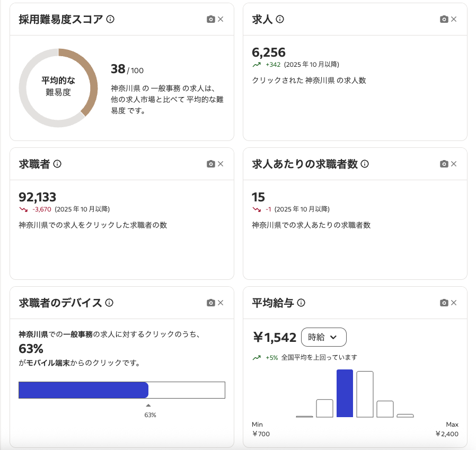Click camera icon on 求人あたりの求職者数 card
The image size is (476, 450).
[x=444, y=164]
